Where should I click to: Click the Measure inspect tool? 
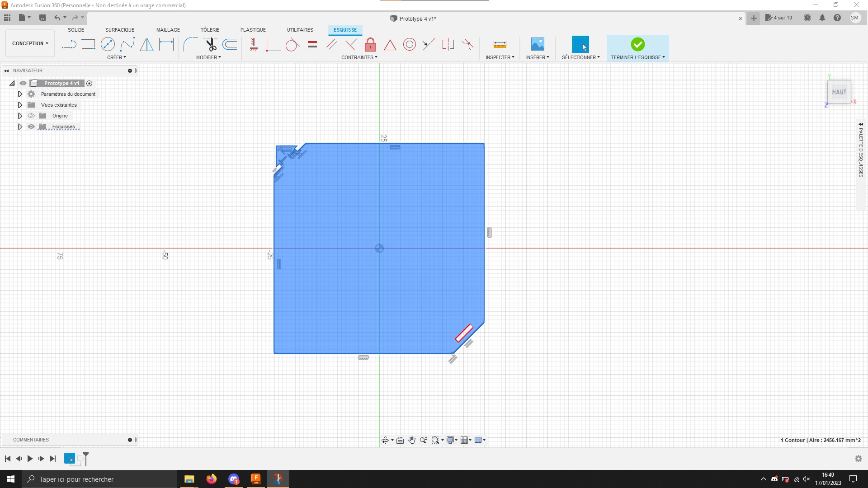coord(500,44)
